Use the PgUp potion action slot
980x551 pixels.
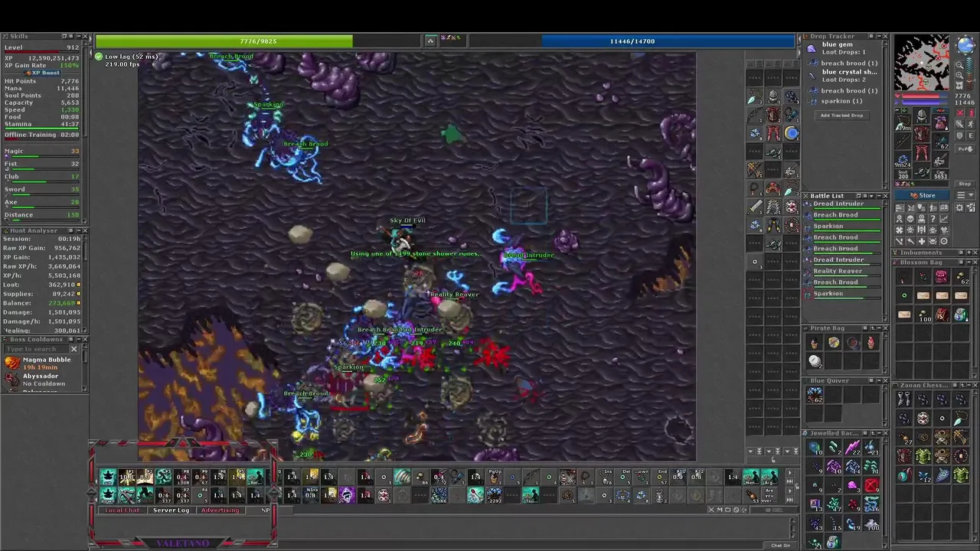[494, 477]
